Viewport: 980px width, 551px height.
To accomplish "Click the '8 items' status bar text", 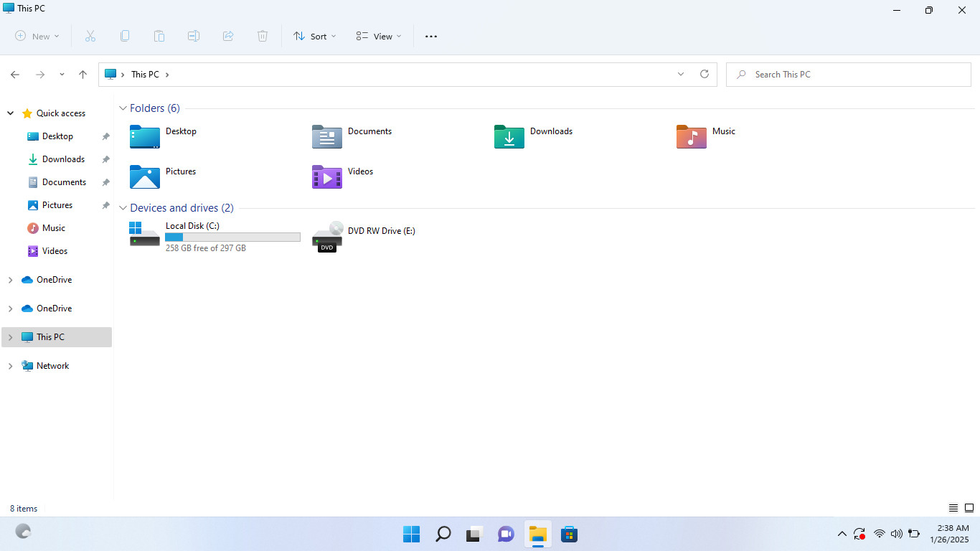I will point(24,509).
